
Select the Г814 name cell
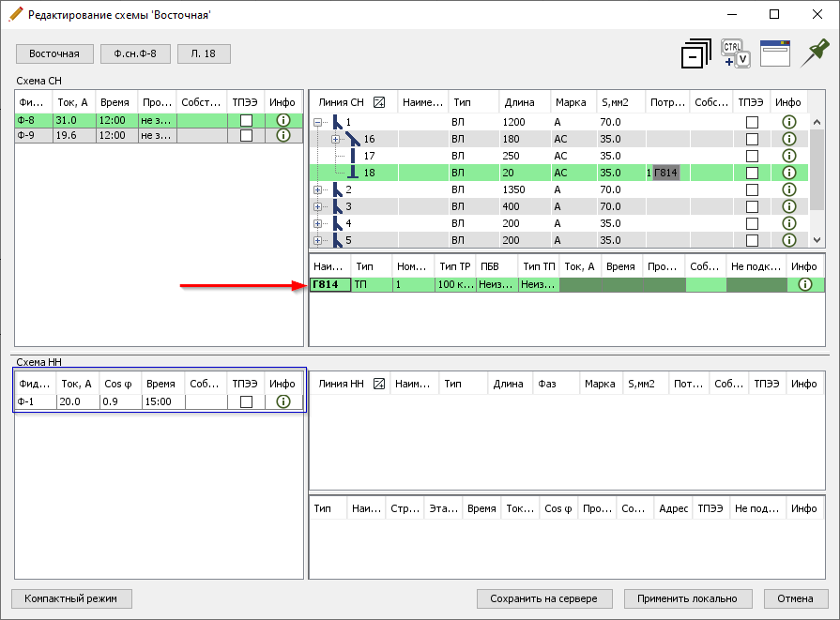tap(330, 284)
